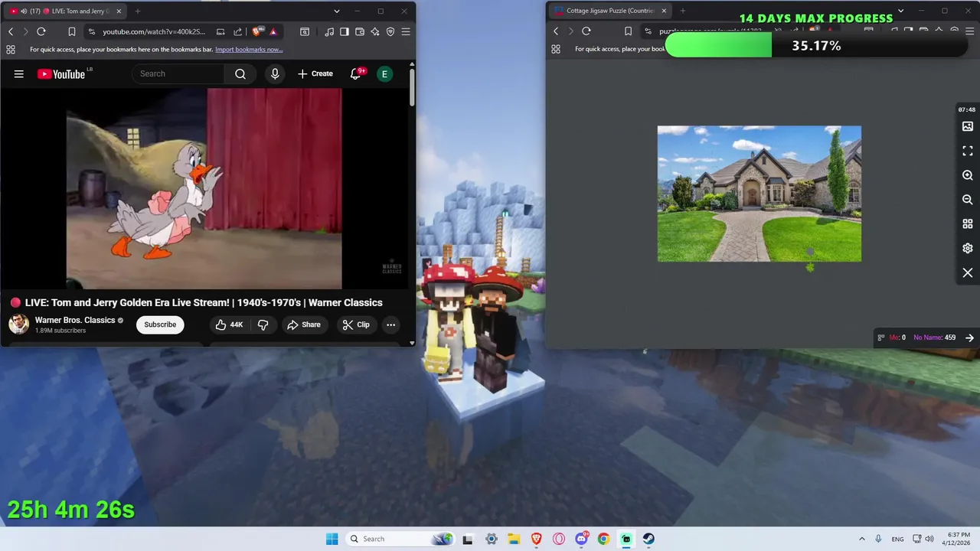Zoom out on the jigsaw puzzle
The width and height of the screenshot is (980, 551).
click(968, 200)
